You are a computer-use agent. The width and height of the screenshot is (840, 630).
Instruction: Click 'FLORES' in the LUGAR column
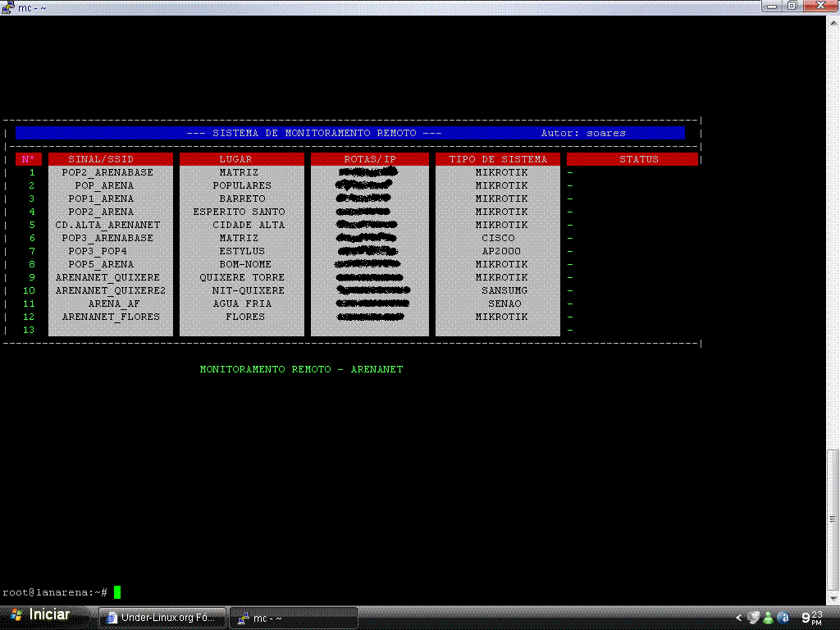(x=244, y=317)
